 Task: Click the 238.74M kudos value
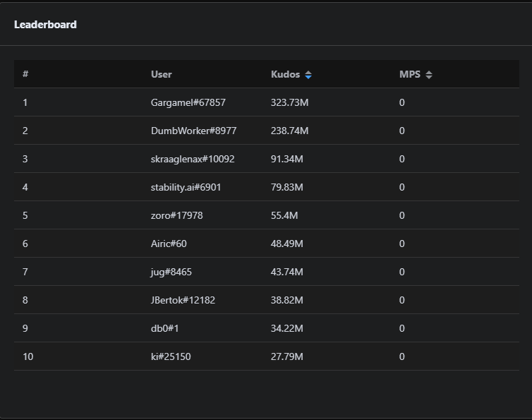[289, 131]
